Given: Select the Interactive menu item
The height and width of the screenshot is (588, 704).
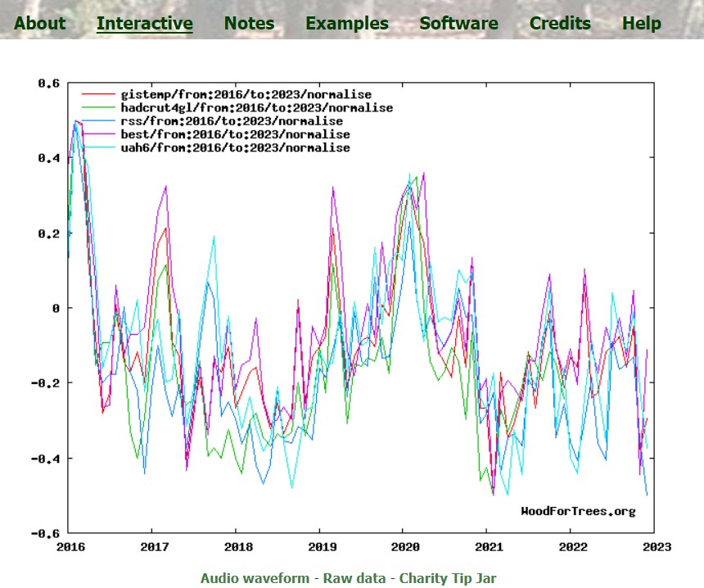Looking at the screenshot, I should [145, 23].
